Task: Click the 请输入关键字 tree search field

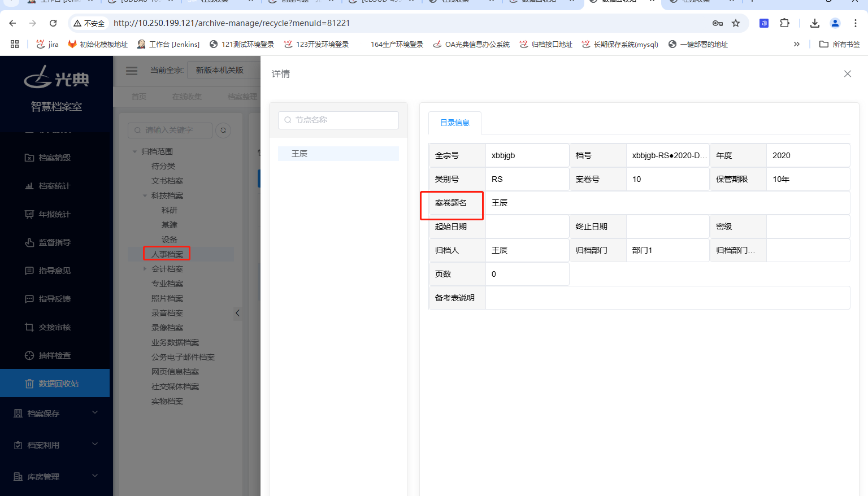Action: (170, 130)
